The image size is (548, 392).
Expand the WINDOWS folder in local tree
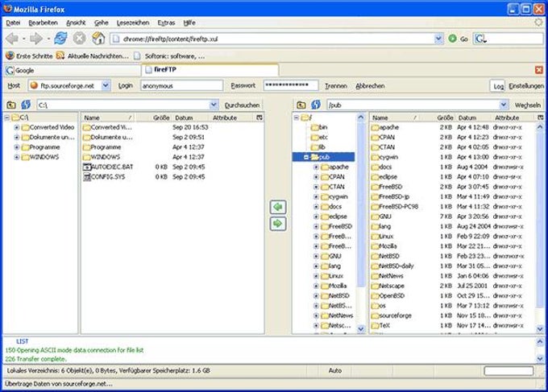point(16,157)
